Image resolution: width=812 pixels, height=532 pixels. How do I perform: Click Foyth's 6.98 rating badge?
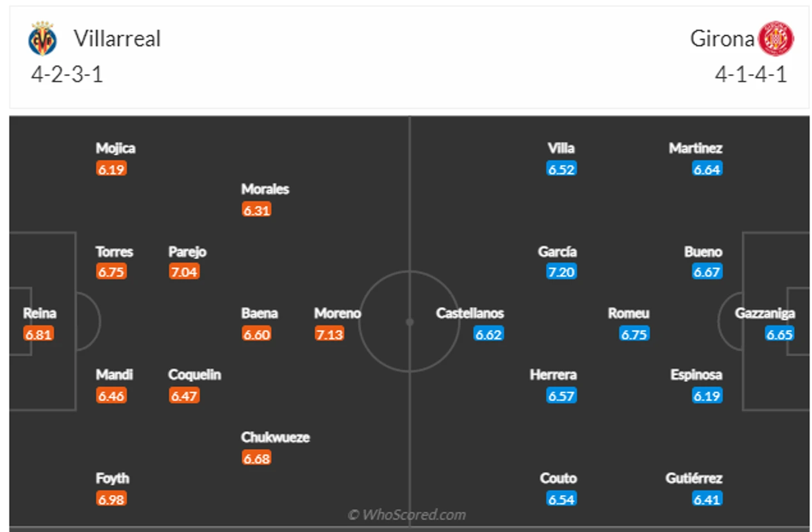point(111,499)
